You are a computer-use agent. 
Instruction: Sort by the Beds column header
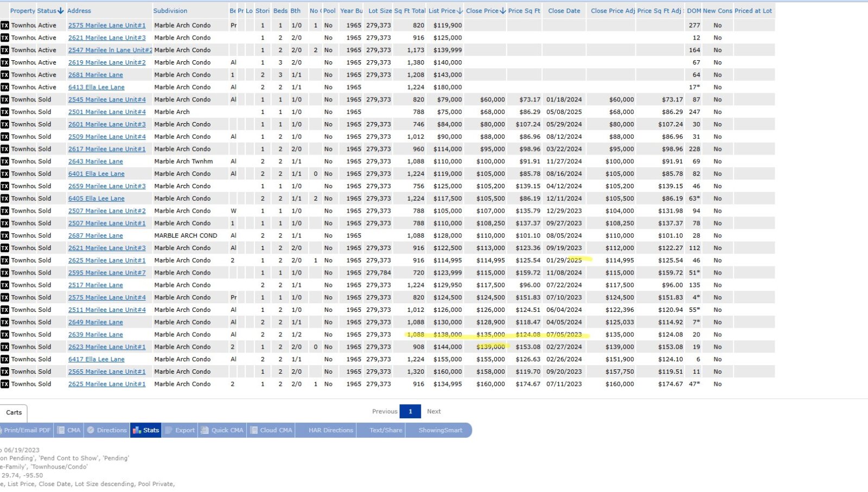[x=280, y=11]
